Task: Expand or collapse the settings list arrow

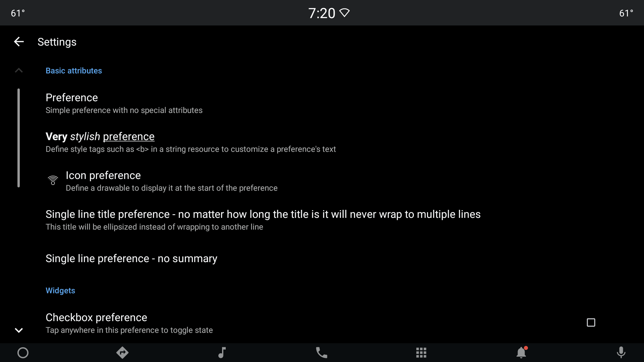Action: [x=18, y=70]
